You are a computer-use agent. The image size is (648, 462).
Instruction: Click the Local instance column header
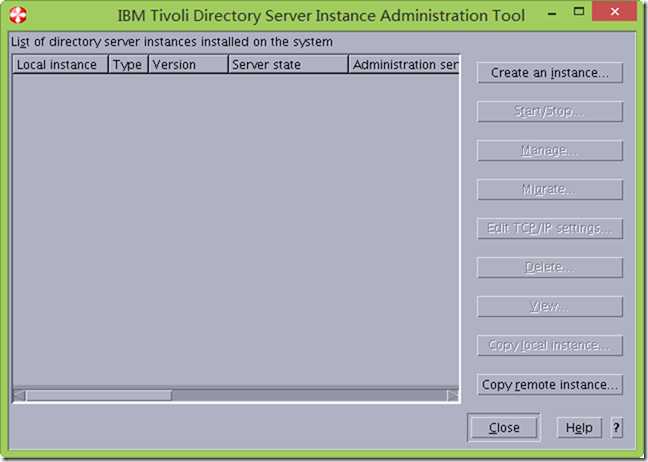coord(60,64)
